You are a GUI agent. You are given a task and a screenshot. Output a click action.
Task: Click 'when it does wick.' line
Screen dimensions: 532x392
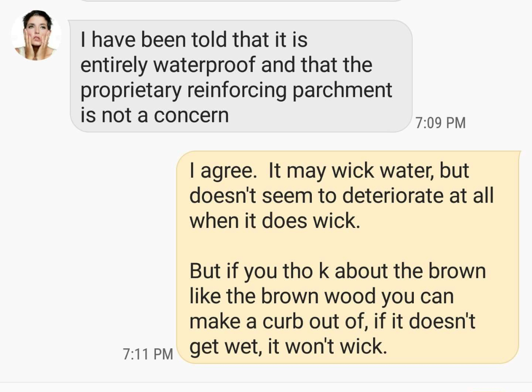click(272, 221)
